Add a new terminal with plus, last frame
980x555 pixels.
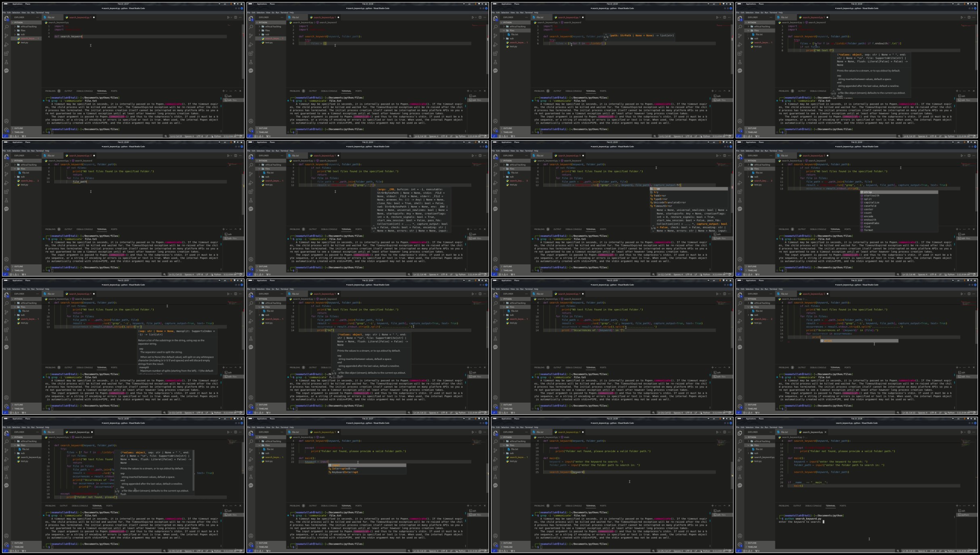pos(957,506)
